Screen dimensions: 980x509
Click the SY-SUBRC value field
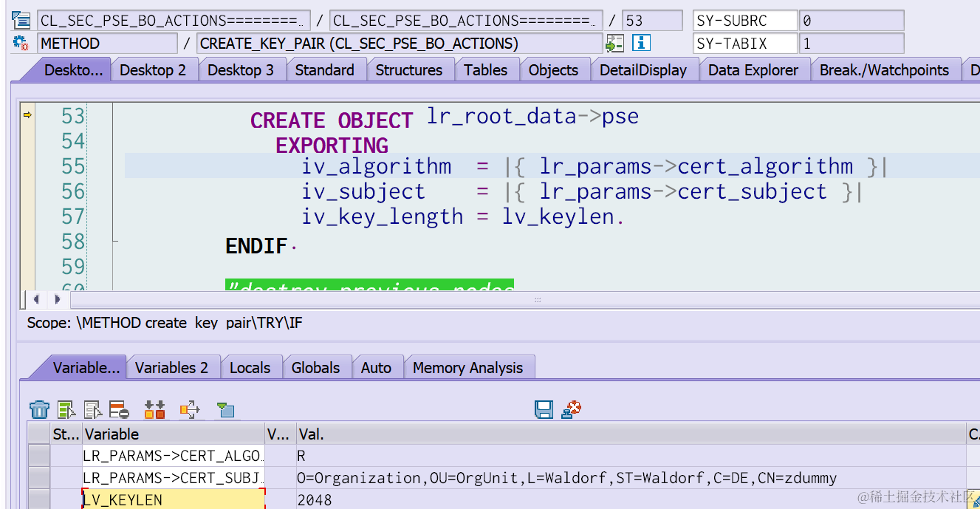pos(851,21)
